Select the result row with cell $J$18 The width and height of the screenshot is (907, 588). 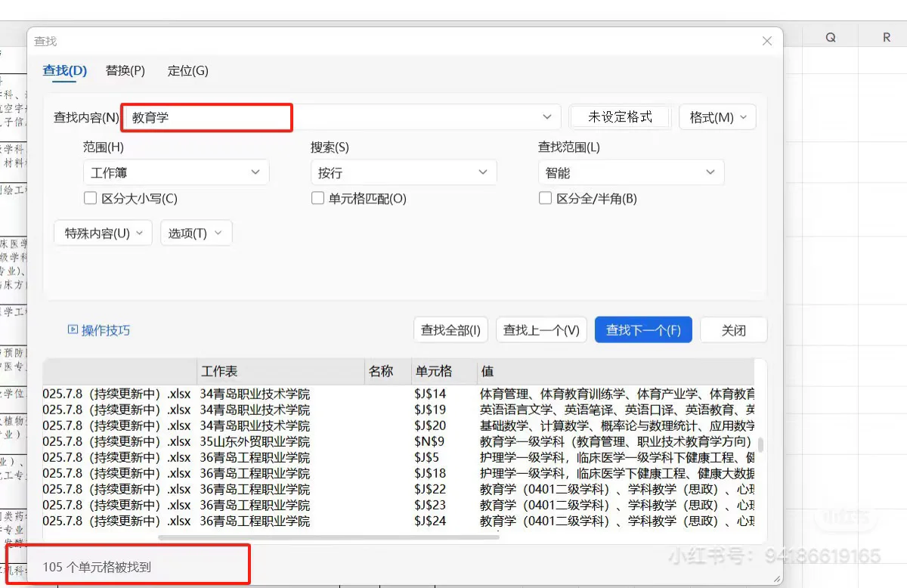point(399,473)
